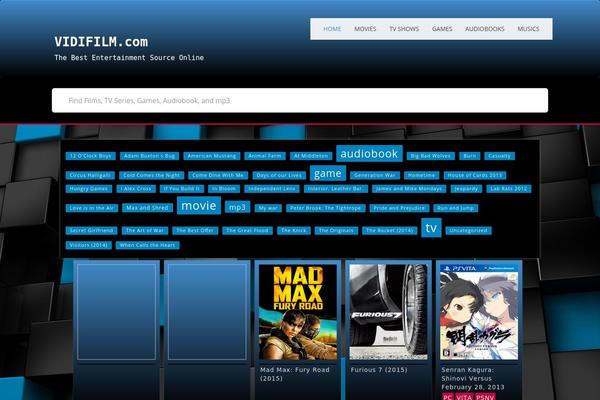Screen dimensions: 600x400
Task: Open the My war tag
Action: [268, 208]
